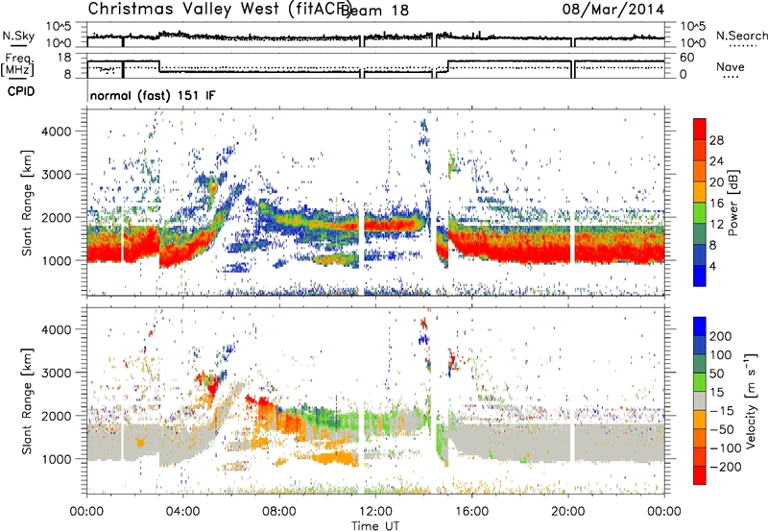
Task: Click the date "08/Mar/2014"
Action: click(613, 10)
